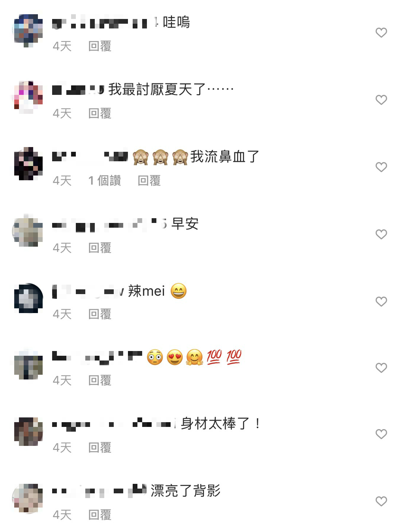Tap heart on 我流鼻血了 comment
The height and width of the screenshot is (532, 409).
[381, 167]
